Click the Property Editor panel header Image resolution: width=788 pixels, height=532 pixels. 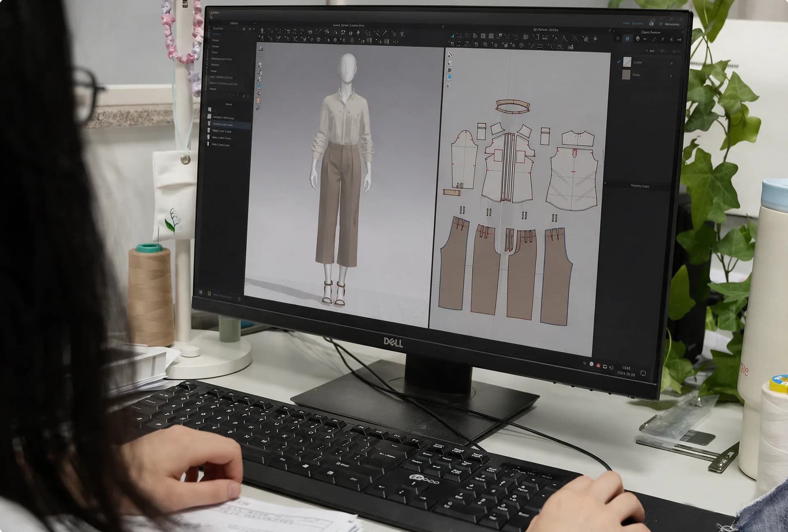640,186
